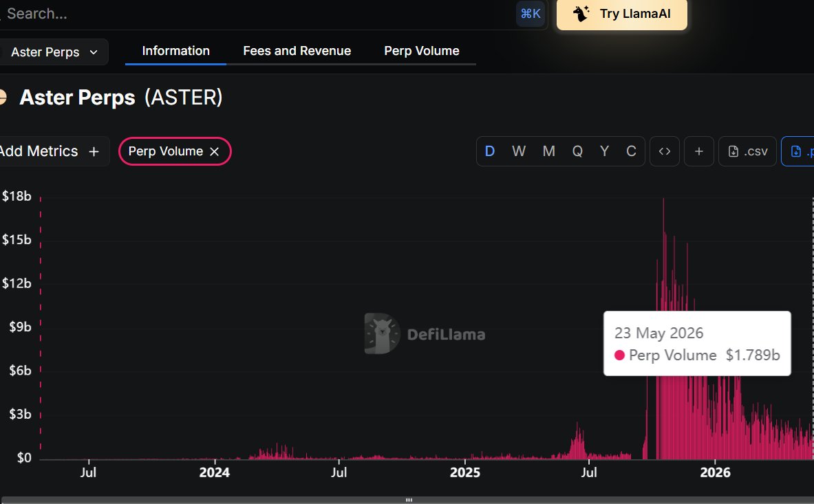814x504 pixels.
Task: Select daily D interval
Action: (489, 151)
